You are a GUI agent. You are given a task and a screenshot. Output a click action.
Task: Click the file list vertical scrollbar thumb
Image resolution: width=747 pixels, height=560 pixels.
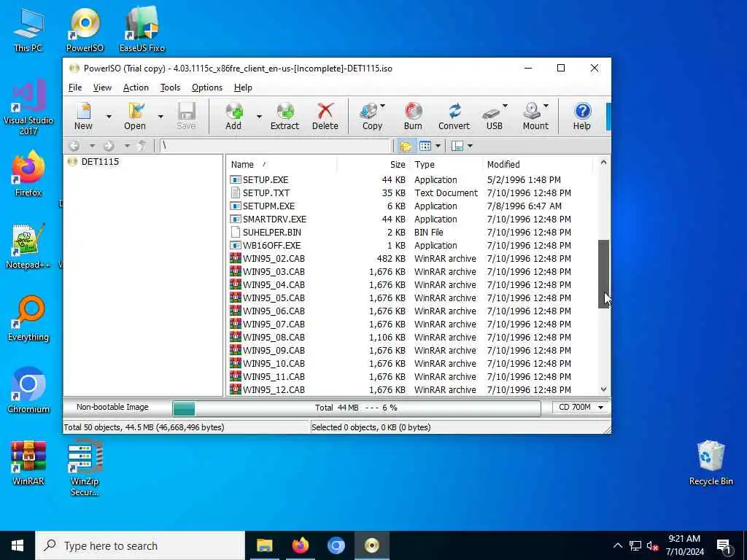(603, 274)
